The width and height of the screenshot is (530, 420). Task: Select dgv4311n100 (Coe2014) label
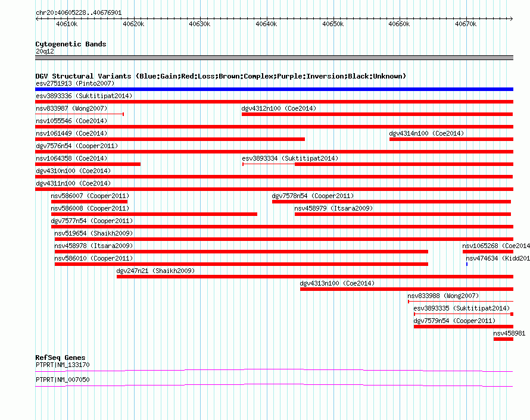73,183
